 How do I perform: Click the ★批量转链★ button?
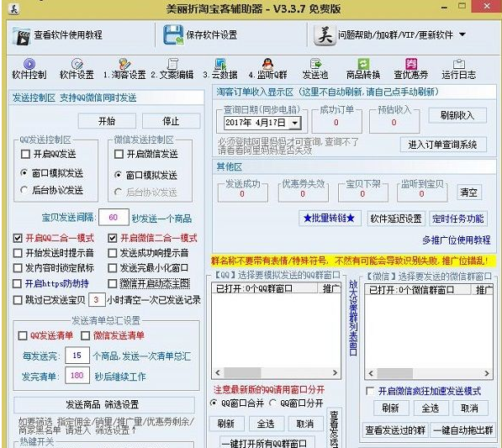(x=330, y=219)
